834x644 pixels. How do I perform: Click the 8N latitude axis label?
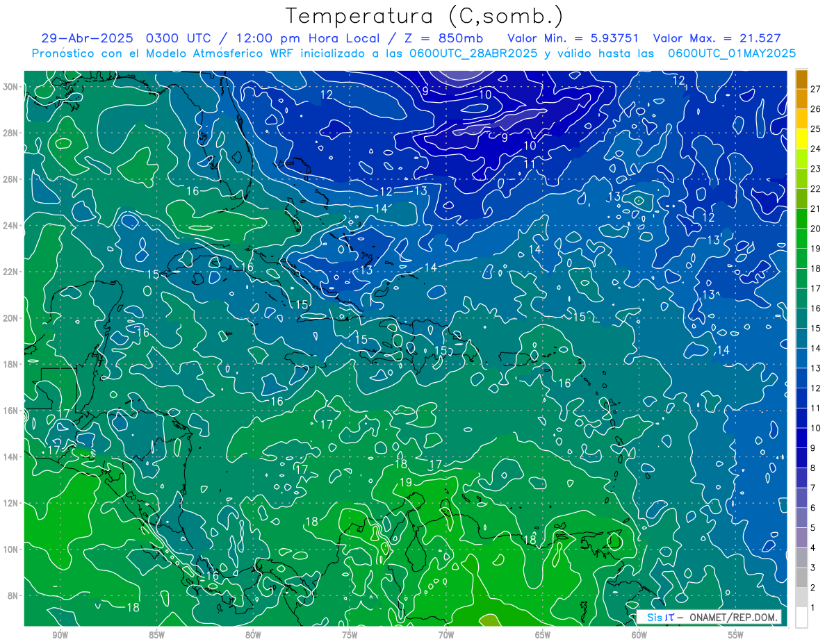tap(13, 596)
